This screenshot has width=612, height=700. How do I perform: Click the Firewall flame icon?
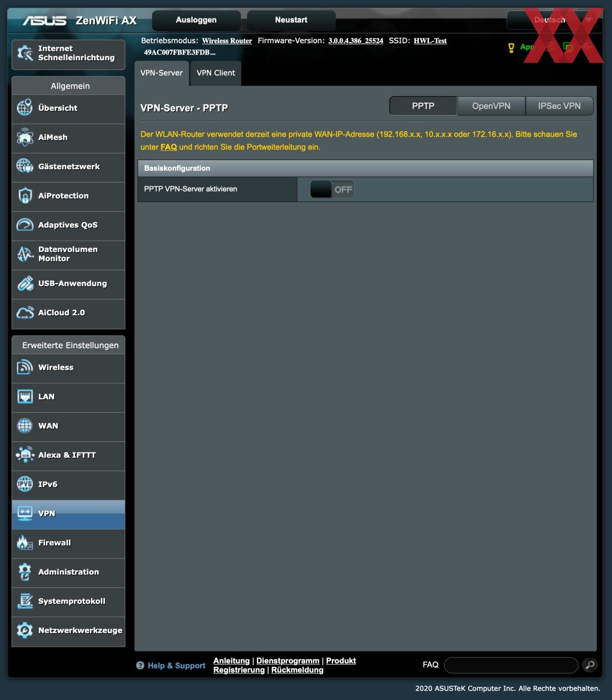point(25,542)
